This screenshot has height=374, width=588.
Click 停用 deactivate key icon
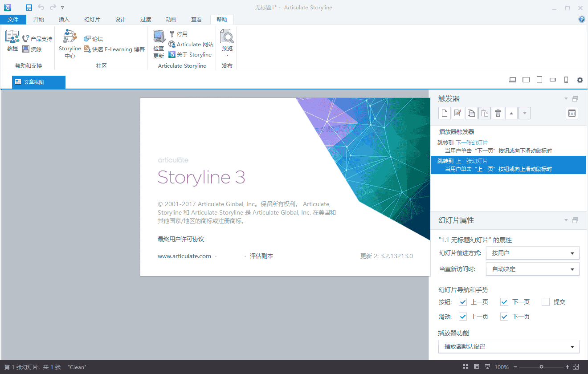178,34
